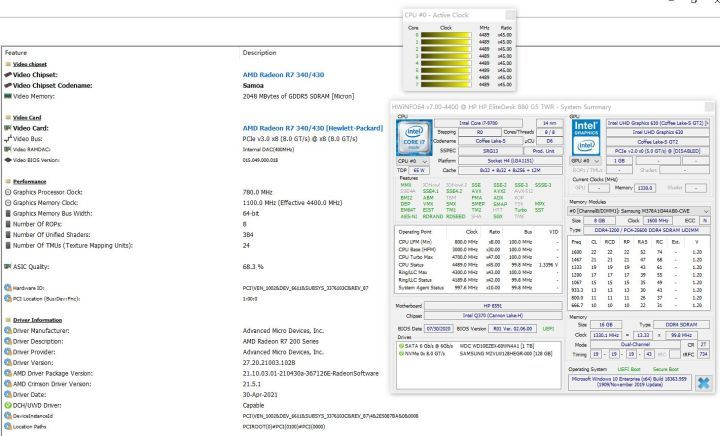Click the blue X icon in System Summary
Viewport: 720px width, 436px height.
tap(703, 383)
